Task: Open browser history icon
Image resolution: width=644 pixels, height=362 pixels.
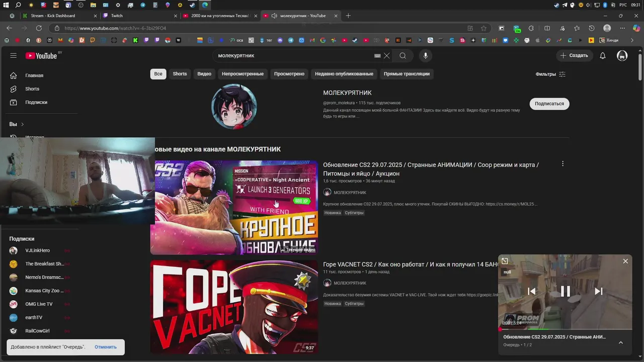Action: point(592,28)
